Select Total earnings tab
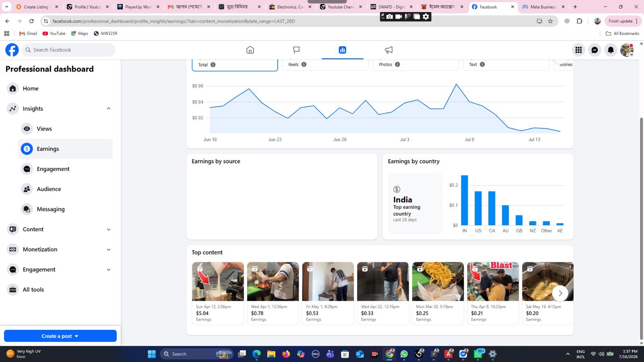The image size is (644, 362). click(x=235, y=65)
